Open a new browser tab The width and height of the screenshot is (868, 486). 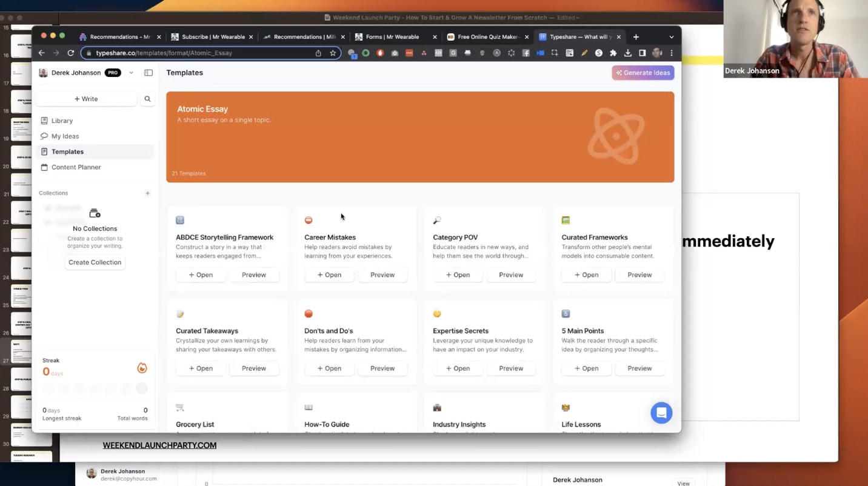coord(636,37)
